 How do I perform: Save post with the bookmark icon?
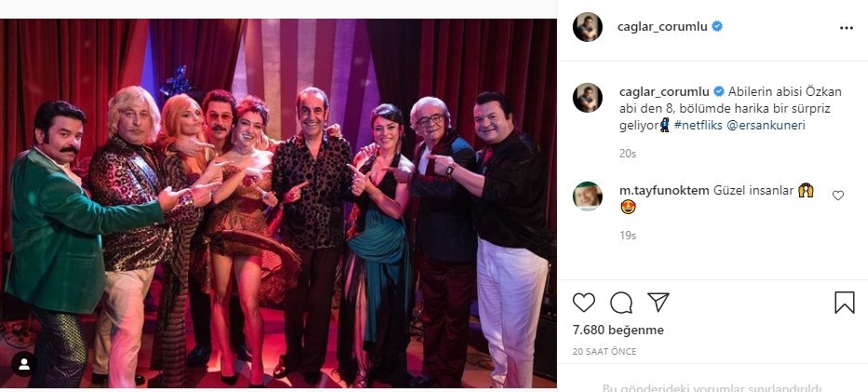pos(844,303)
